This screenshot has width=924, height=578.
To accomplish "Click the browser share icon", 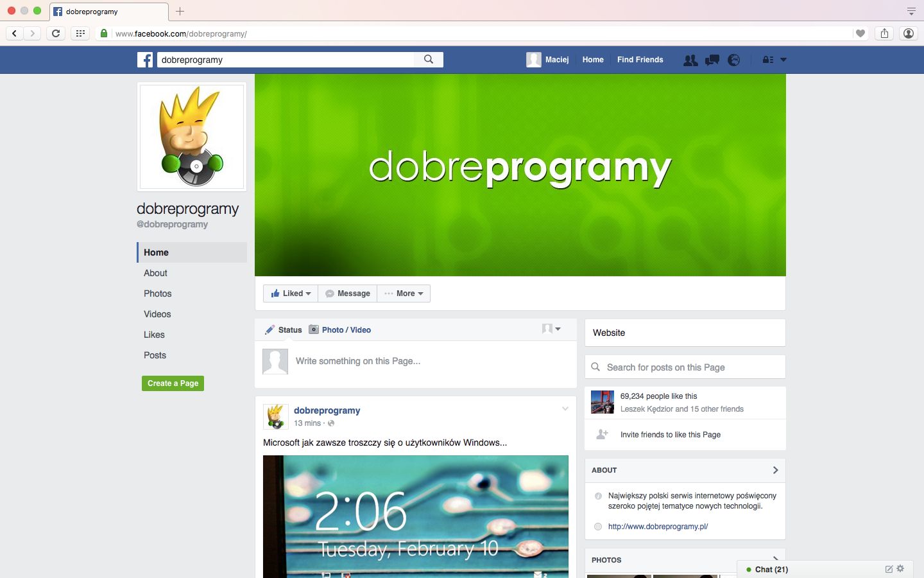I will 884,33.
